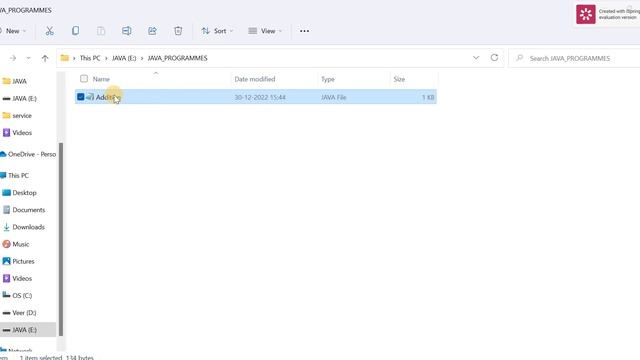Open JAVA folder in sidebar
The height and width of the screenshot is (360, 640).
(x=15, y=81)
